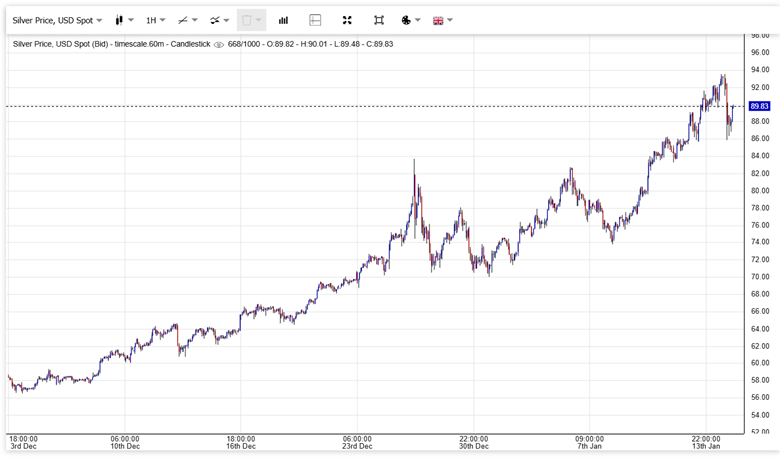Image resolution: width=780 pixels, height=457 pixels.
Task: Toggle the eye visibility icon in chart legend
Action: click(x=219, y=44)
